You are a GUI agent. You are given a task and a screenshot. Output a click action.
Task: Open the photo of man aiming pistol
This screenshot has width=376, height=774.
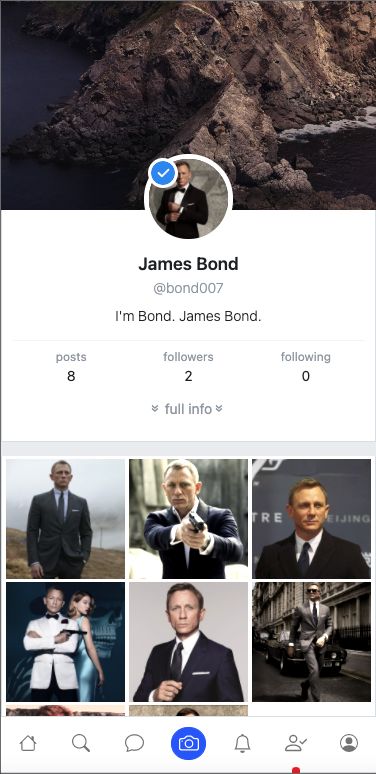pyautogui.click(x=188, y=519)
